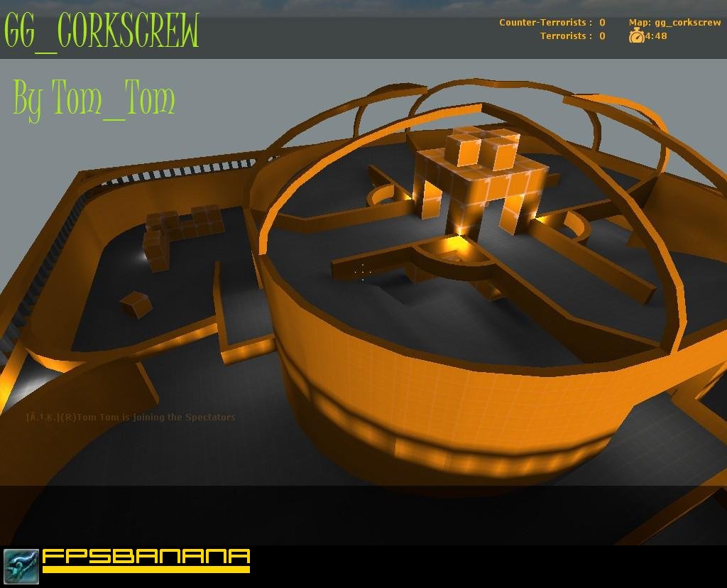This screenshot has height=588, width=727.
Task: Click the yellow underline bar beneath FPSBANANA
Action: tap(146, 570)
